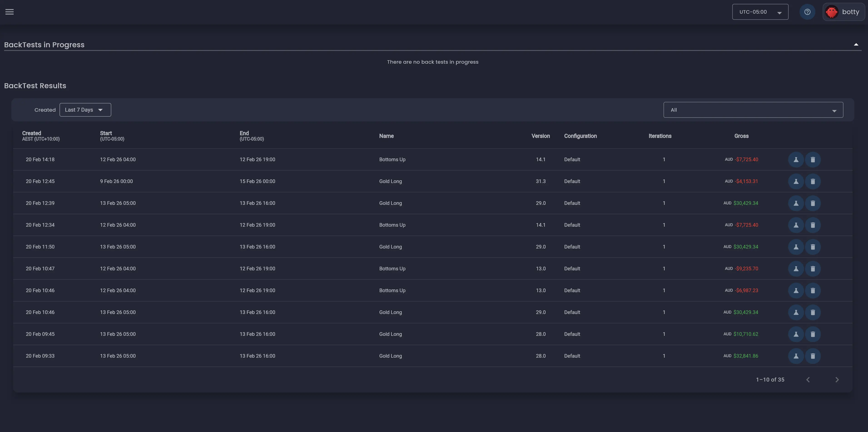868x432 pixels.
Task: Click the previous page arrow
Action: tap(808, 379)
